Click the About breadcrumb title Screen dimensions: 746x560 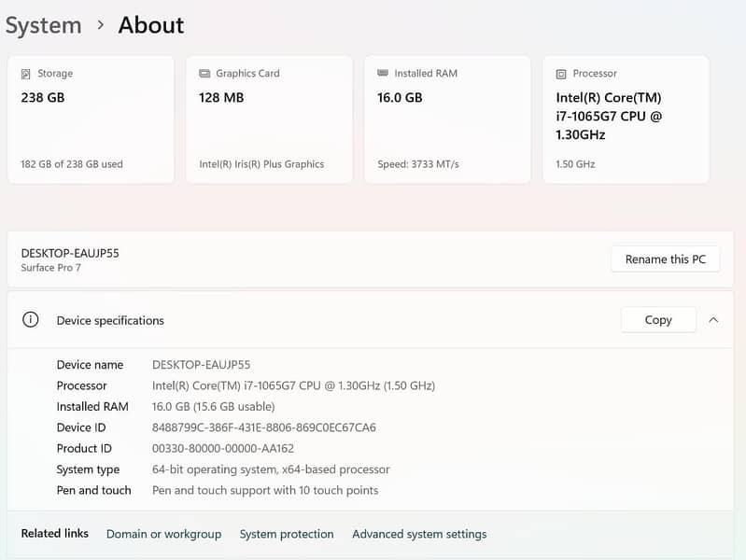pos(151,25)
